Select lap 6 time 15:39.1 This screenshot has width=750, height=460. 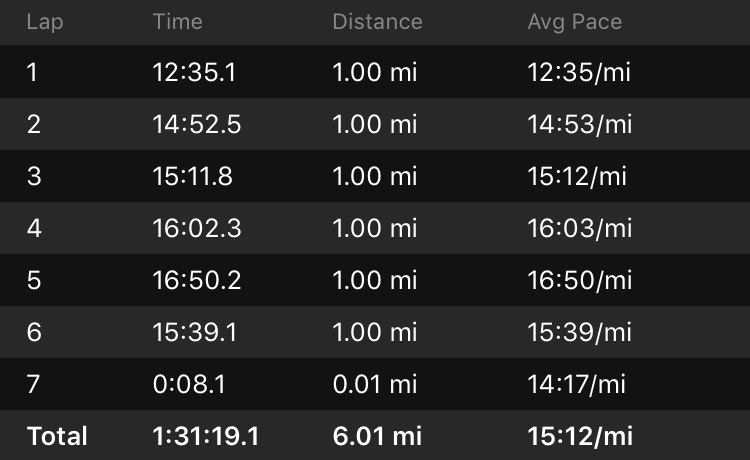(195, 333)
